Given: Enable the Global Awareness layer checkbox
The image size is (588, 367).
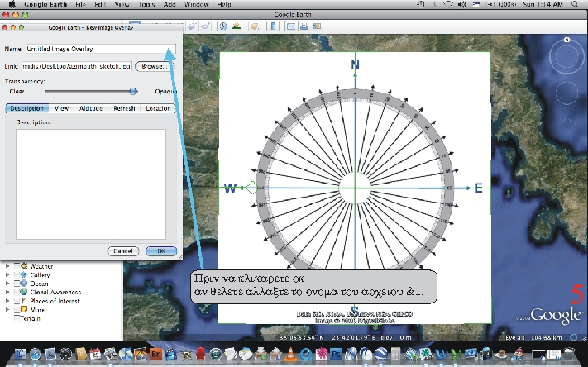Looking at the screenshot, I should point(17,292).
